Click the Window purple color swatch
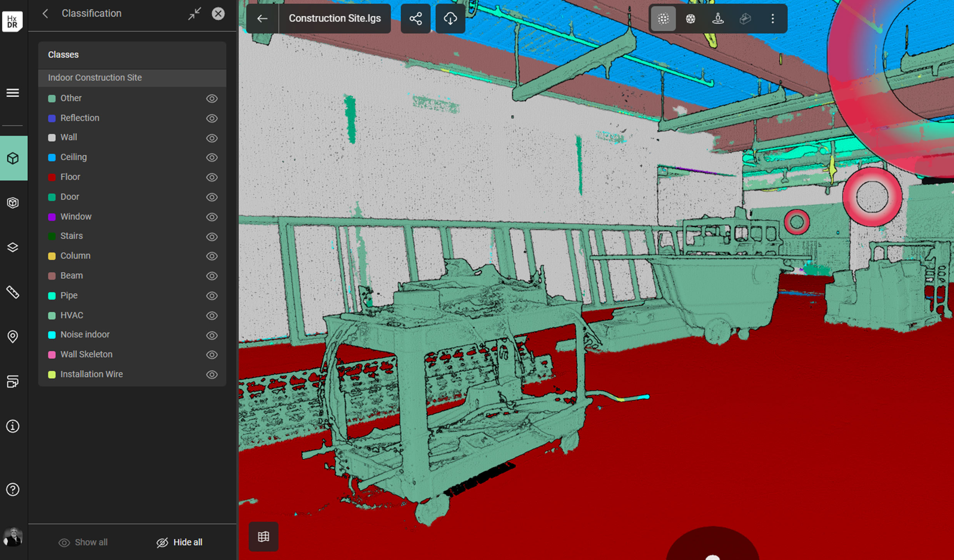 (52, 217)
